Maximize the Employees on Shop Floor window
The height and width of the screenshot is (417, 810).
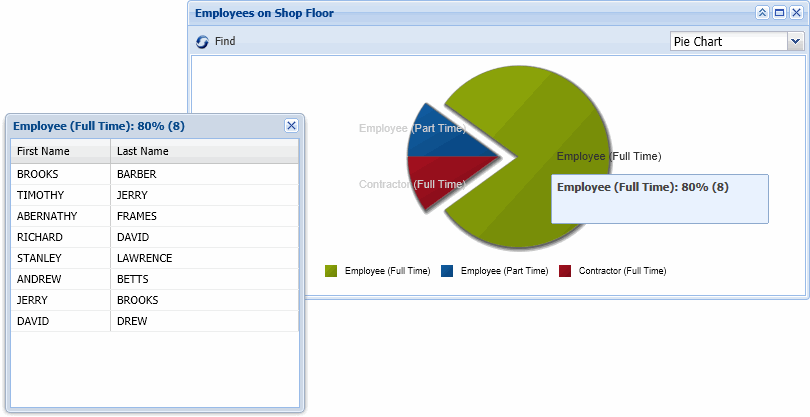pyautogui.click(x=778, y=13)
